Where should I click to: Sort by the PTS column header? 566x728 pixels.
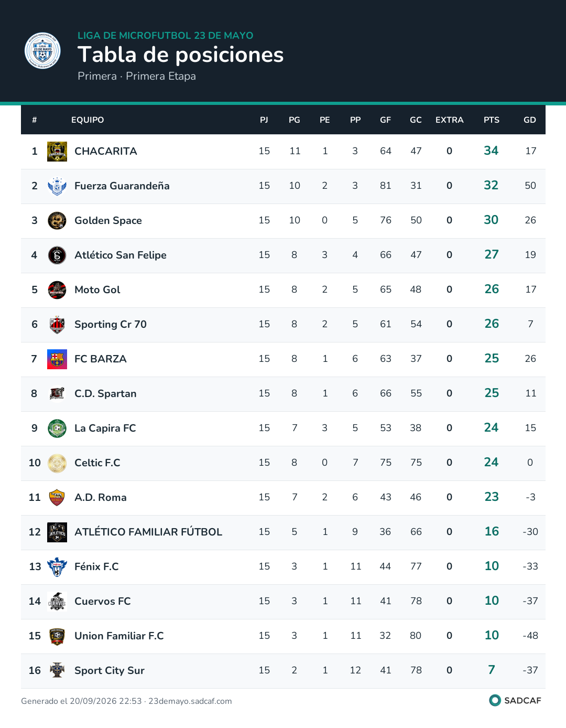(492, 120)
